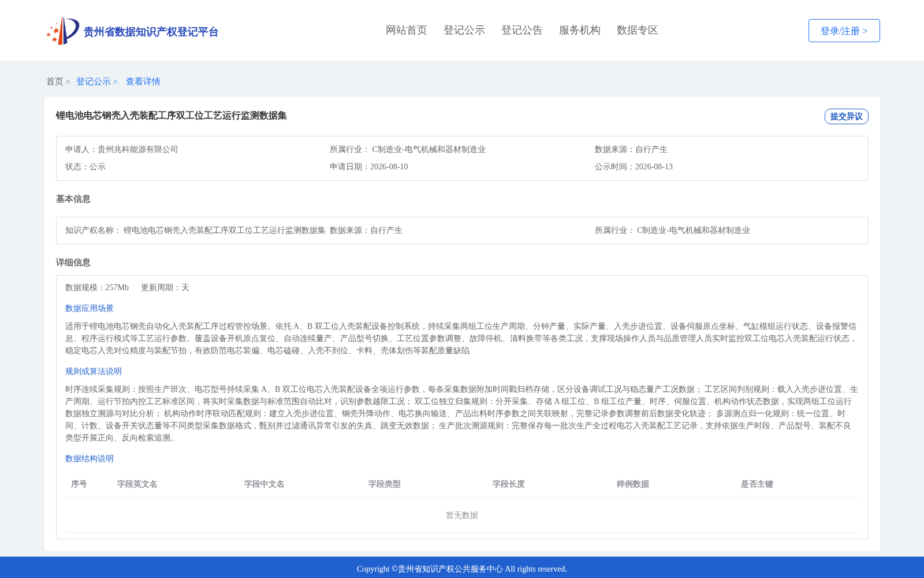This screenshot has width=924, height=578.
Task: Click the 首页 breadcrumb
Action: 55,81
